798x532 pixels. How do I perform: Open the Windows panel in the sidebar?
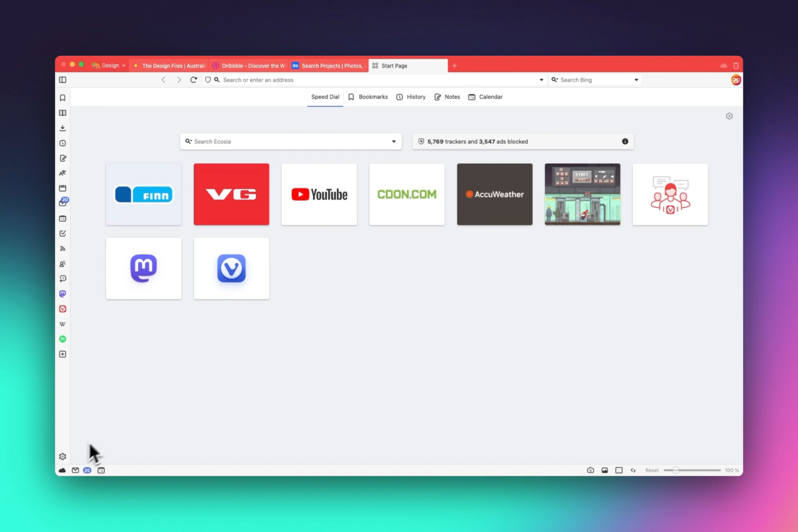coord(63,188)
